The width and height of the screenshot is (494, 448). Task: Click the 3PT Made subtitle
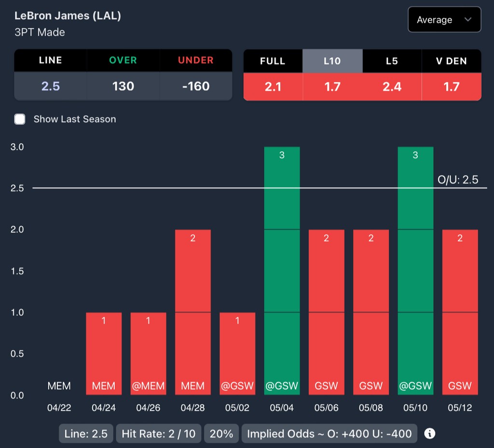pyautogui.click(x=40, y=32)
